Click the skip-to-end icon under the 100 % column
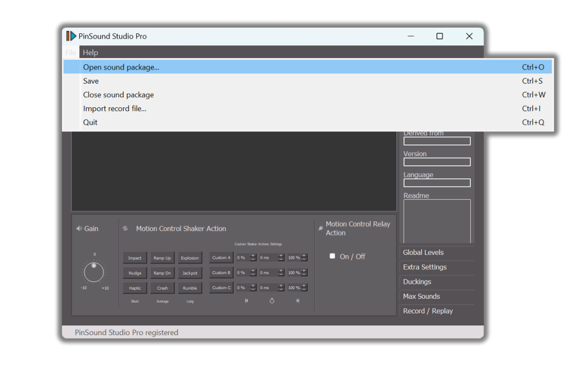 point(298,300)
